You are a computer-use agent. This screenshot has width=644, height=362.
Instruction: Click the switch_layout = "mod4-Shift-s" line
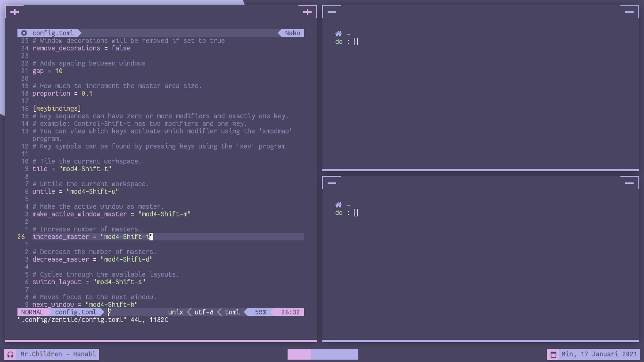pos(89,282)
